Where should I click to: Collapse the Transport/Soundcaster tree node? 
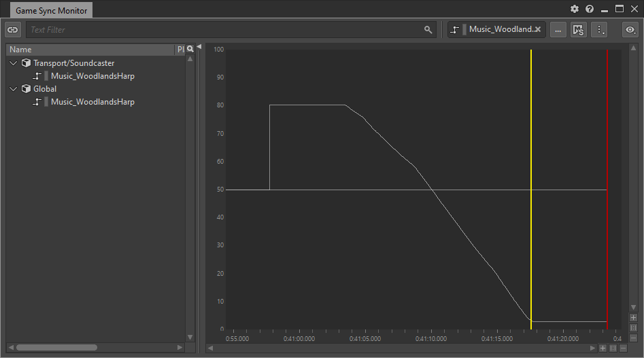click(x=14, y=63)
